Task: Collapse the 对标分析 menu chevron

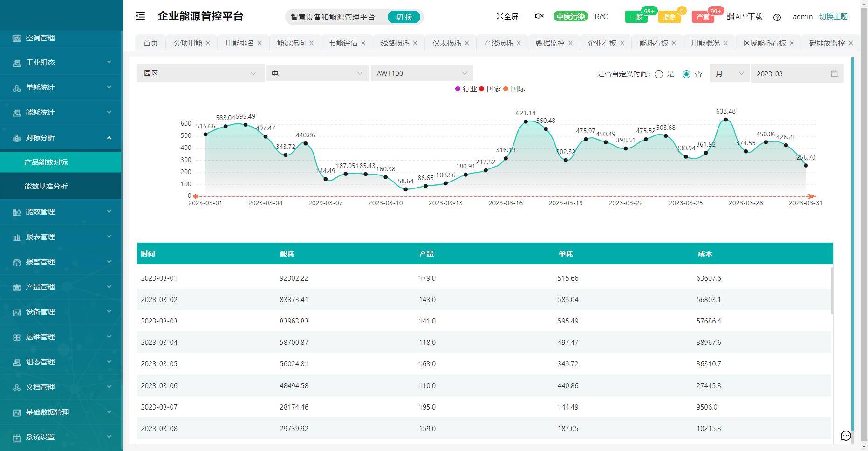Action: tap(109, 137)
